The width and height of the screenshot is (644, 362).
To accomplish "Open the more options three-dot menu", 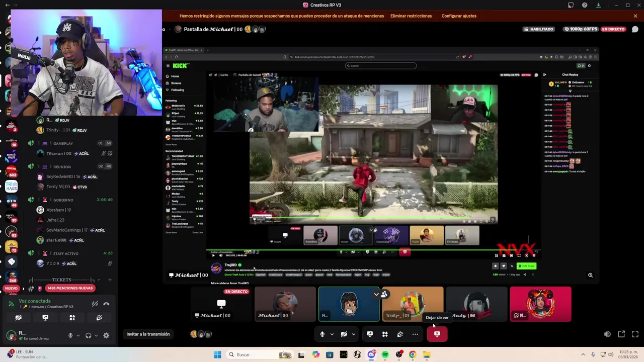I will pyautogui.click(x=415, y=334).
